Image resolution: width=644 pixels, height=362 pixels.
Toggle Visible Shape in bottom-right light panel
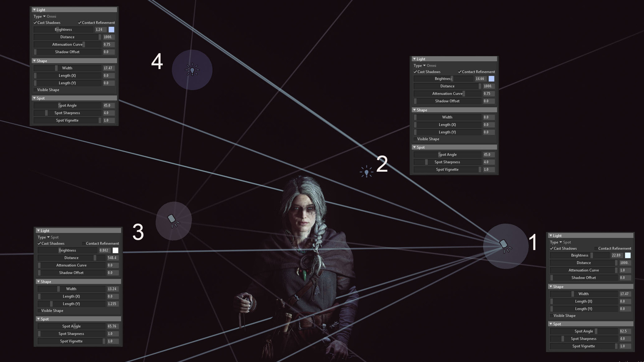tap(551, 316)
